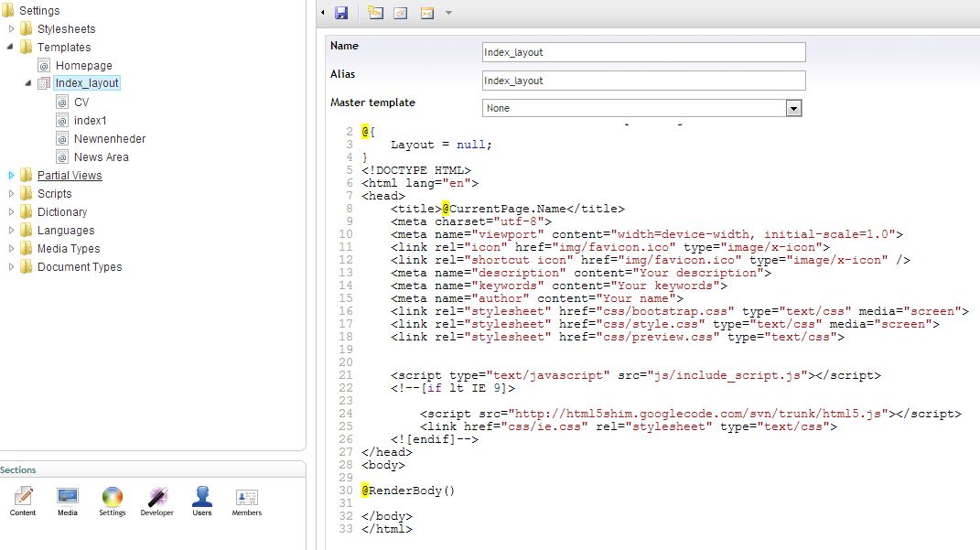The height and width of the screenshot is (550, 980).
Task: Click the Media Types folder icon
Action: [26, 248]
